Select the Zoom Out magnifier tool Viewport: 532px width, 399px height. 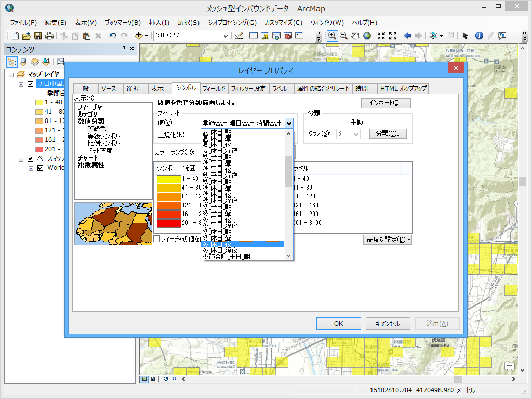point(344,36)
